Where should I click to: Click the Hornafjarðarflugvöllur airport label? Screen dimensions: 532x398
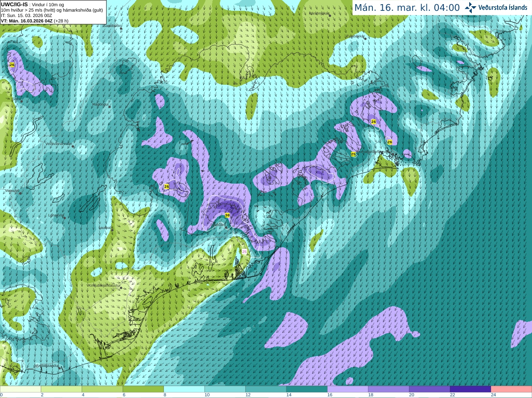click(374, 152)
